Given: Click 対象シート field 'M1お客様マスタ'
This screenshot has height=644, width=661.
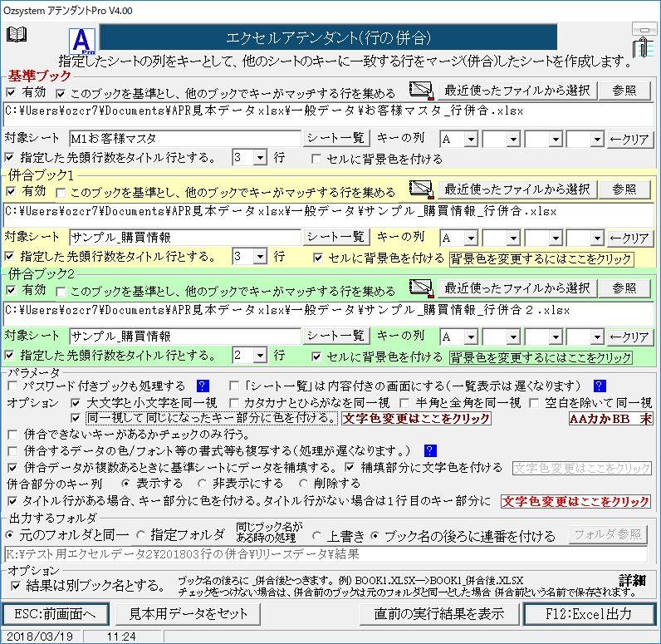Looking at the screenshot, I should point(185,139).
